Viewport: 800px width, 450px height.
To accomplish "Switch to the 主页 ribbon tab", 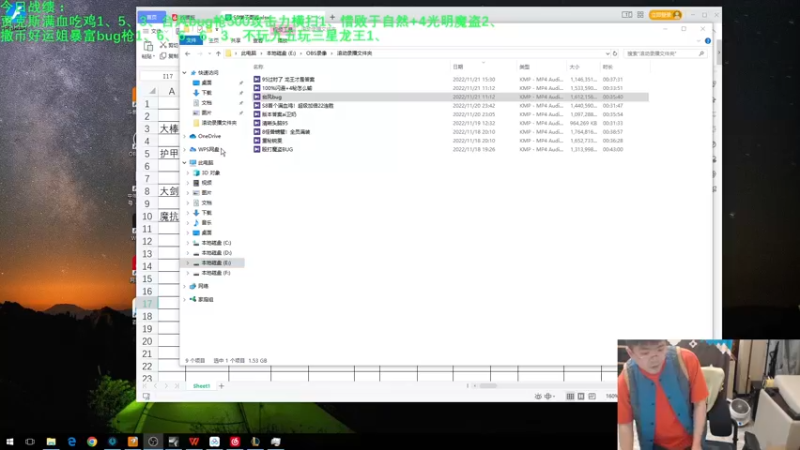I will tap(214, 40).
